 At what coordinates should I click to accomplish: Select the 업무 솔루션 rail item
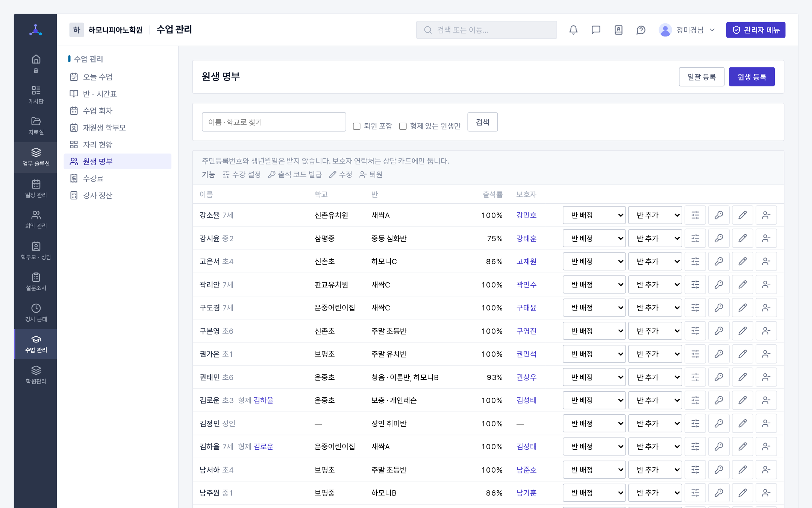[x=36, y=157]
